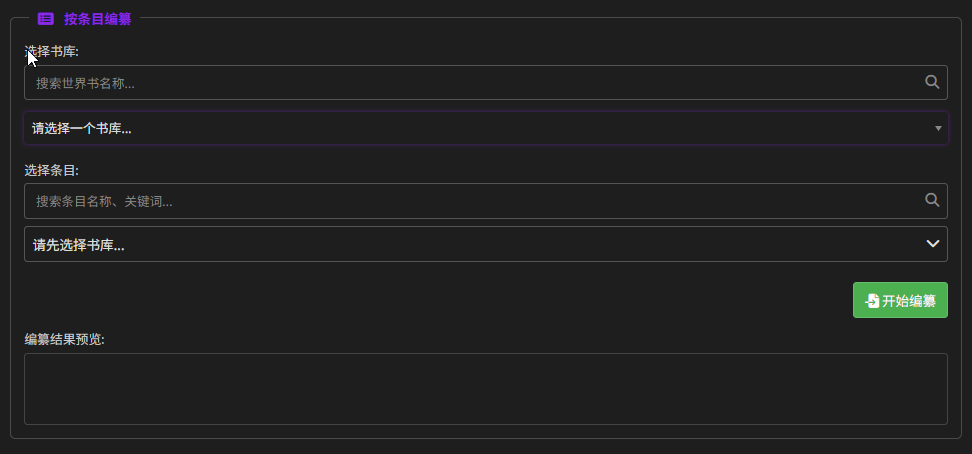Click the magnifier in entry search
Screen dimensions: 972x454
(x=932, y=200)
